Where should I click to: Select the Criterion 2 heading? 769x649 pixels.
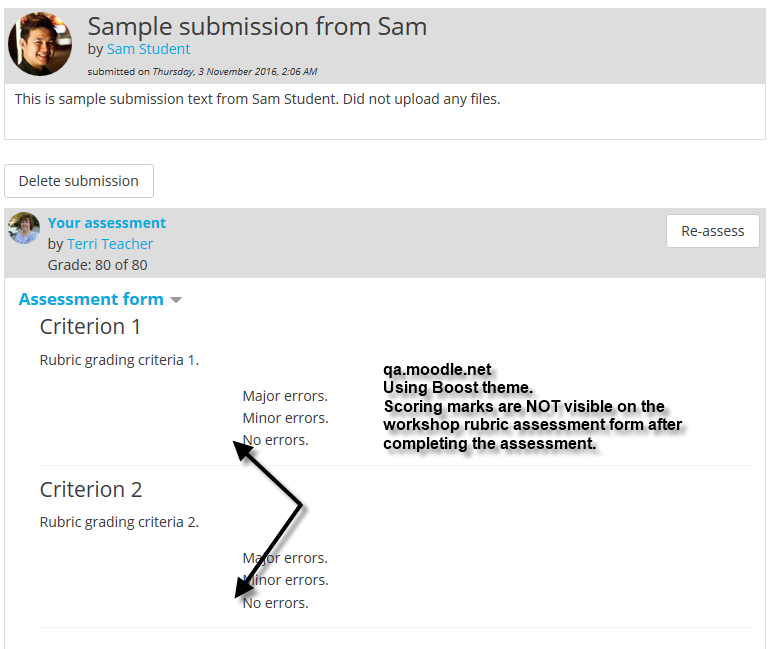click(x=91, y=490)
